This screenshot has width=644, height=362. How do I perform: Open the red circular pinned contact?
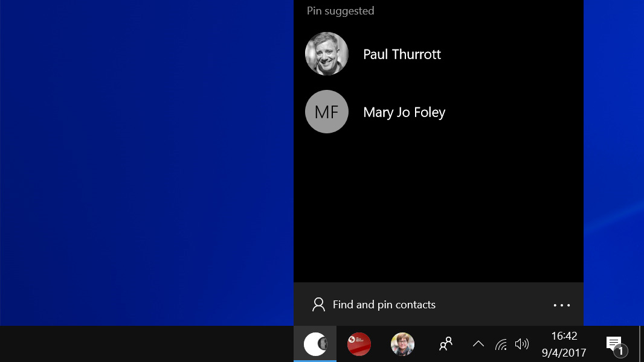(359, 343)
